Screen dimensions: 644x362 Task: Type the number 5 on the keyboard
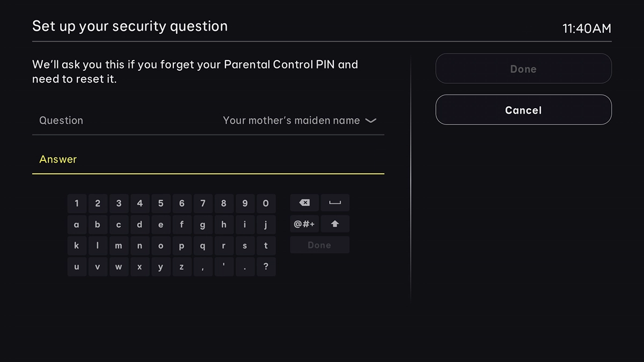[160, 203]
